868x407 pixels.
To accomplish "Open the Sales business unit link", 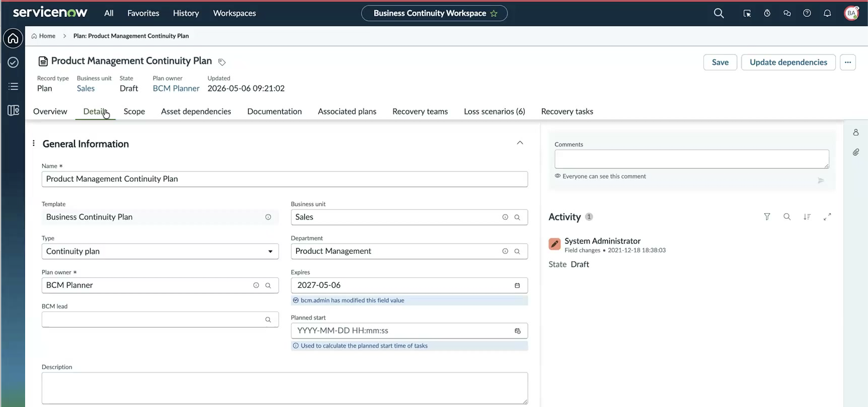I will coord(86,89).
